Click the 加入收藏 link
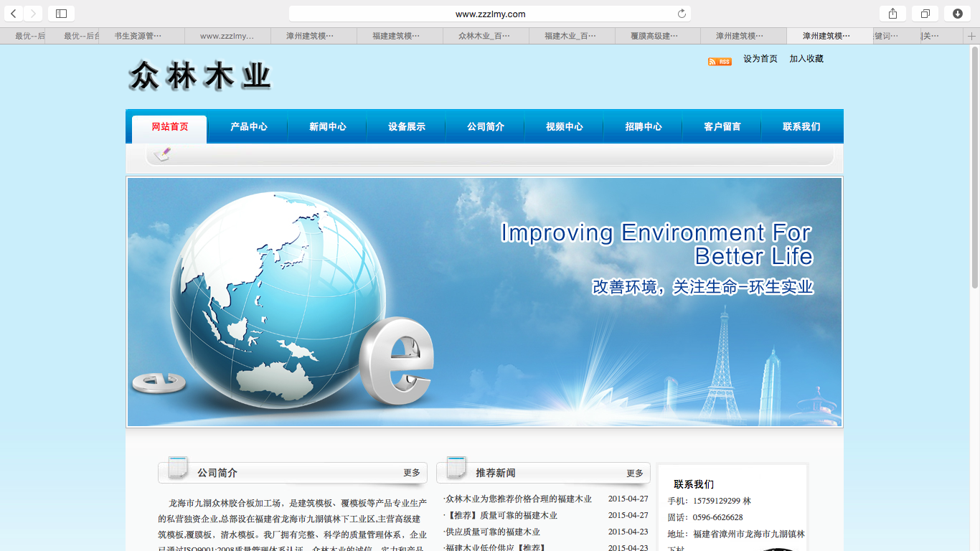The width and height of the screenshot is (980, 551). tap(806, 59)
